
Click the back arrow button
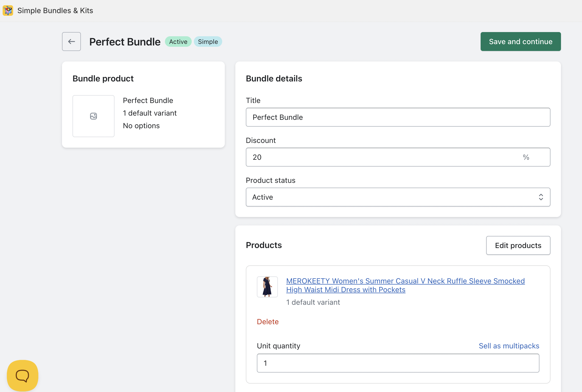[x=71, y=42]
